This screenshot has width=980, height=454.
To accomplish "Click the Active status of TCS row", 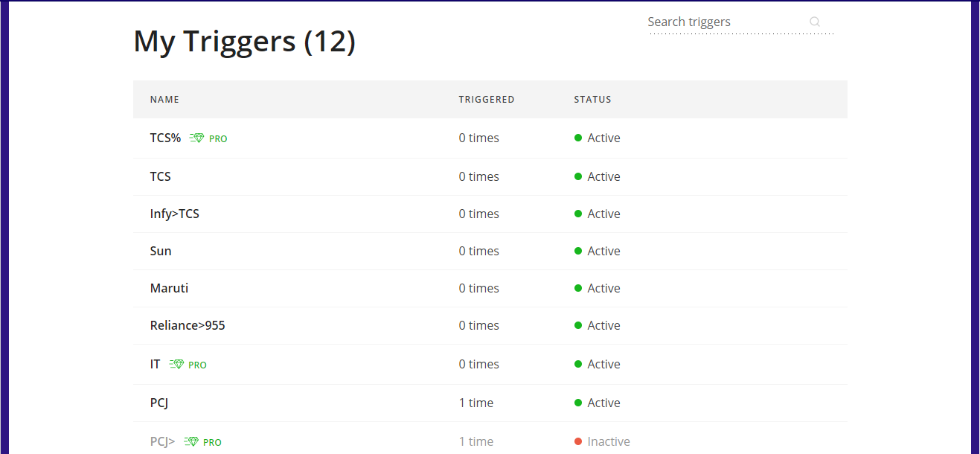I will coord(603,176).
